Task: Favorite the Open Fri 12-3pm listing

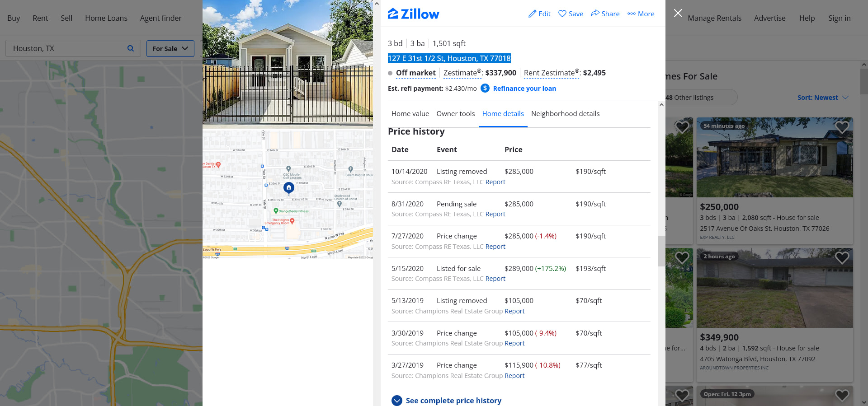Action: (x=842, y=395)
